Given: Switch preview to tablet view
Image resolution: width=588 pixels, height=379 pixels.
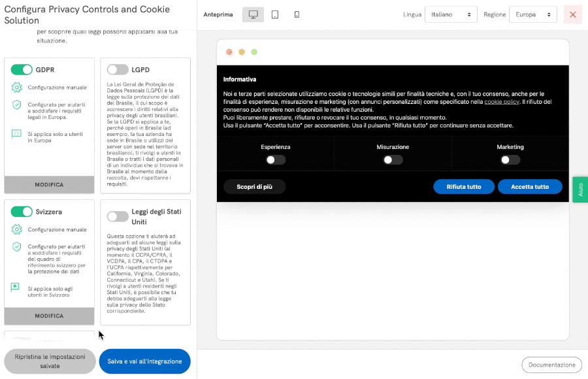Looking at the screenshot, I should (275, 14).
